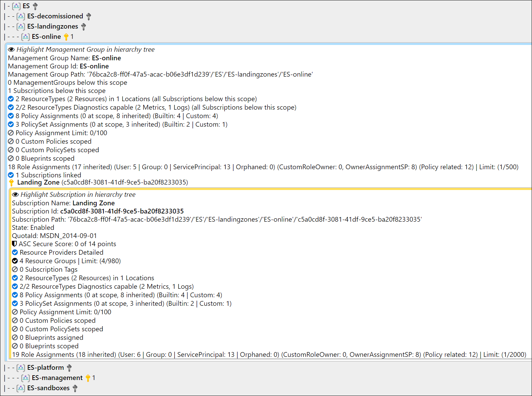The width and height of the screenshot is (532, 396).
Task: Click the grey key next to ES-sandboxes
Action: (x=75, y=388)
